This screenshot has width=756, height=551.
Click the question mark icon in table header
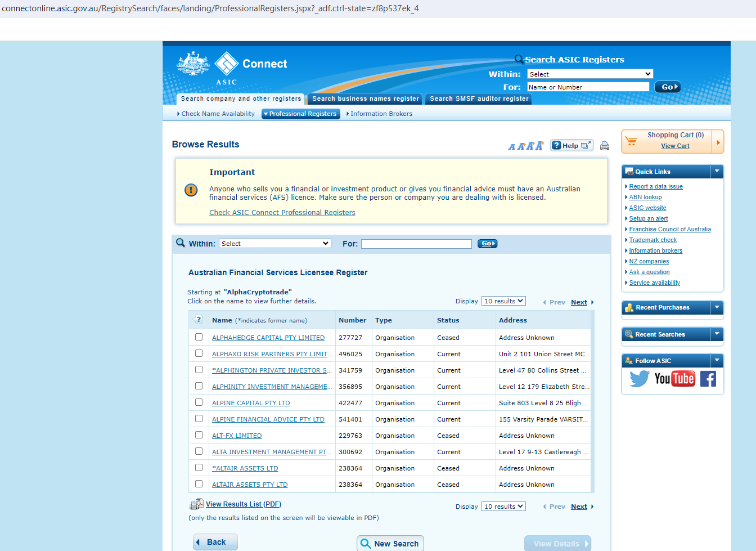pyautogui.click(x=197, y=320)
